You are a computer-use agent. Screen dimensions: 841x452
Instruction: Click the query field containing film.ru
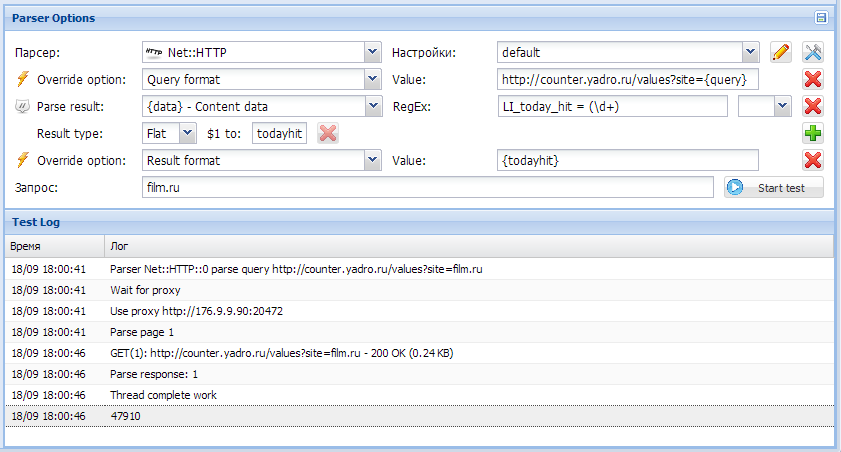427,188
